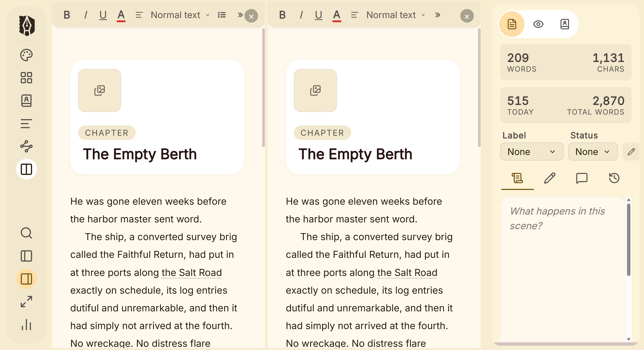Toggle italic in right editor toolbar
Viewport: 644px width, 350px height.
[x=301, y=15]
